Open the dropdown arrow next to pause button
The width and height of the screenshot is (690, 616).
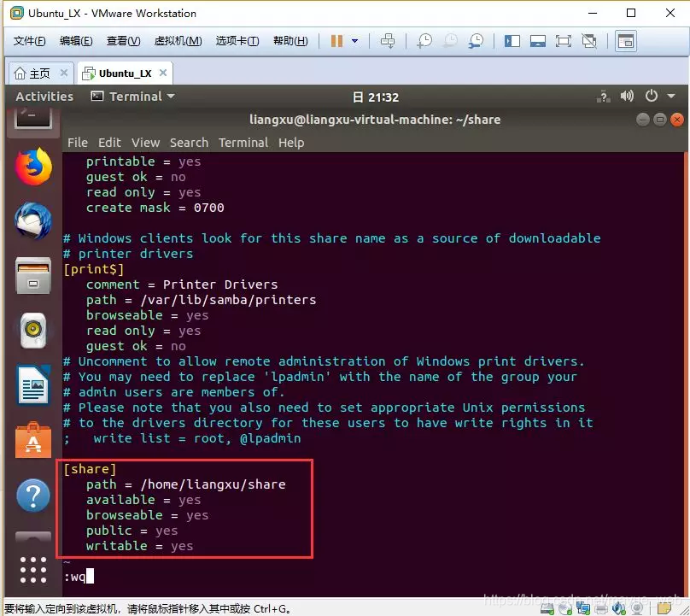[354, 41]
